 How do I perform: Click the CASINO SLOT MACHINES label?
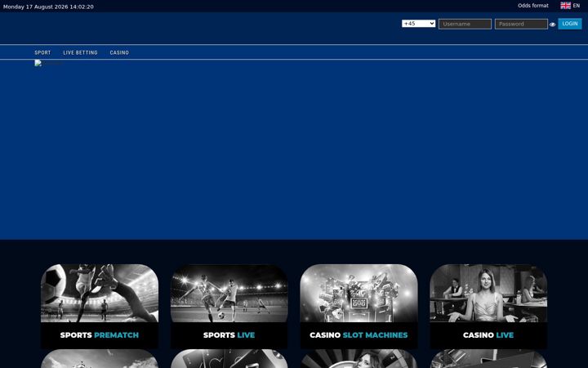pyautogui.click(x=359, y=335)
